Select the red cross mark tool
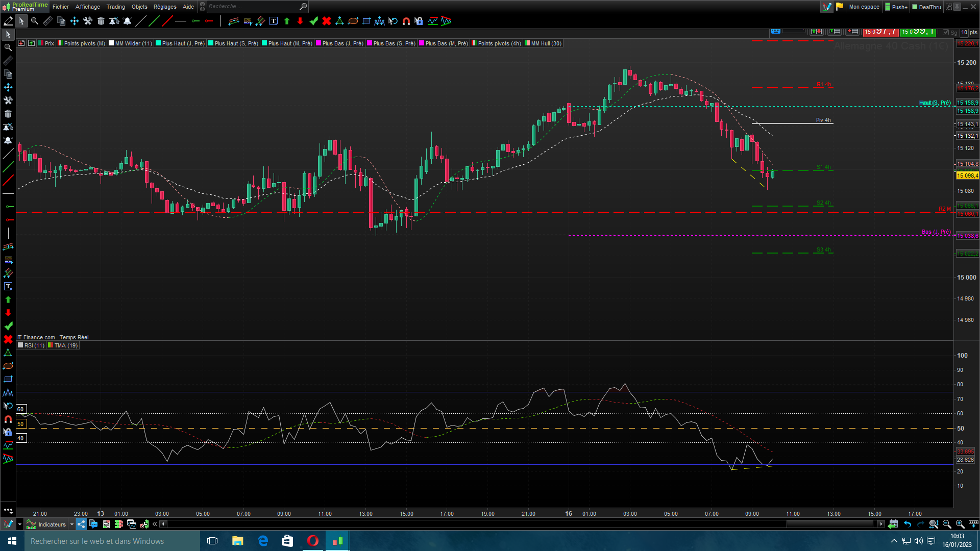 point(327,21)
